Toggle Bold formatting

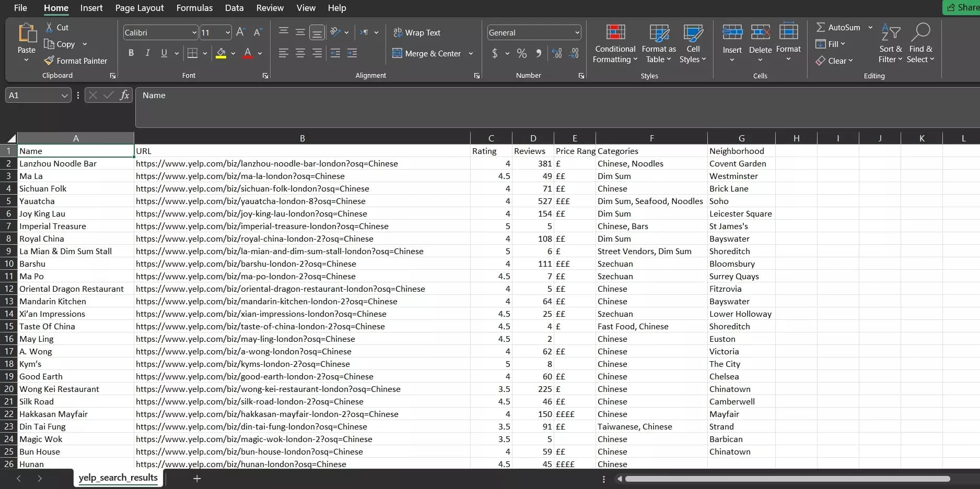131,53
